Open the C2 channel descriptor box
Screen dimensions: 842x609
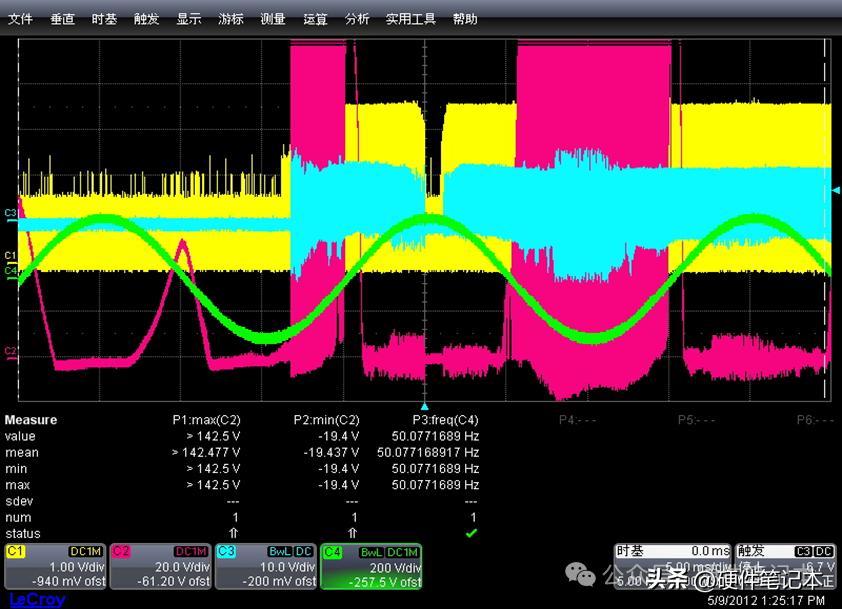pyautogui.click(x=160, y=566)
